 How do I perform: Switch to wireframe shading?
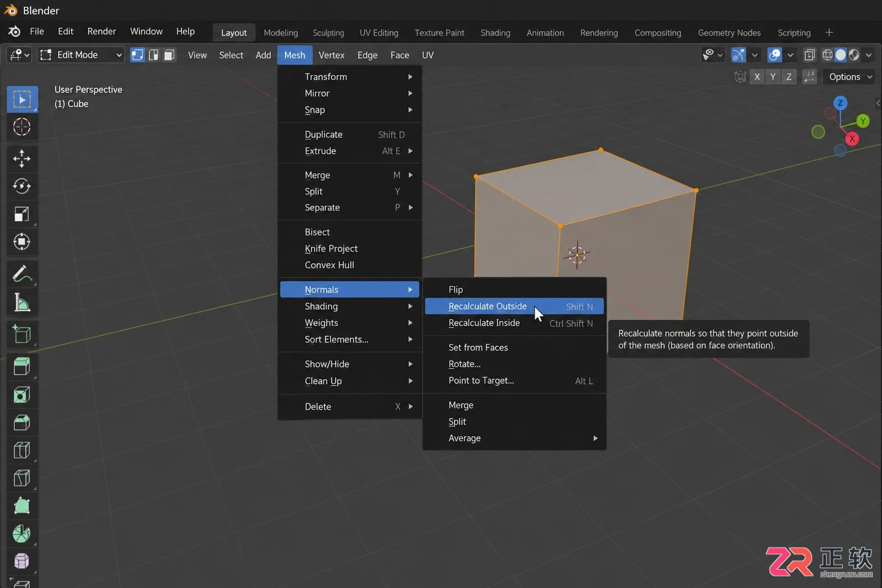(827, 55)
